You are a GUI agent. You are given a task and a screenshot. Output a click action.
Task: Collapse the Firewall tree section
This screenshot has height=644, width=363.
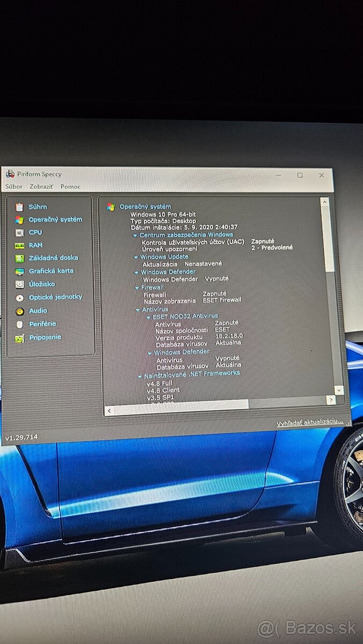[x=137, y=288]
